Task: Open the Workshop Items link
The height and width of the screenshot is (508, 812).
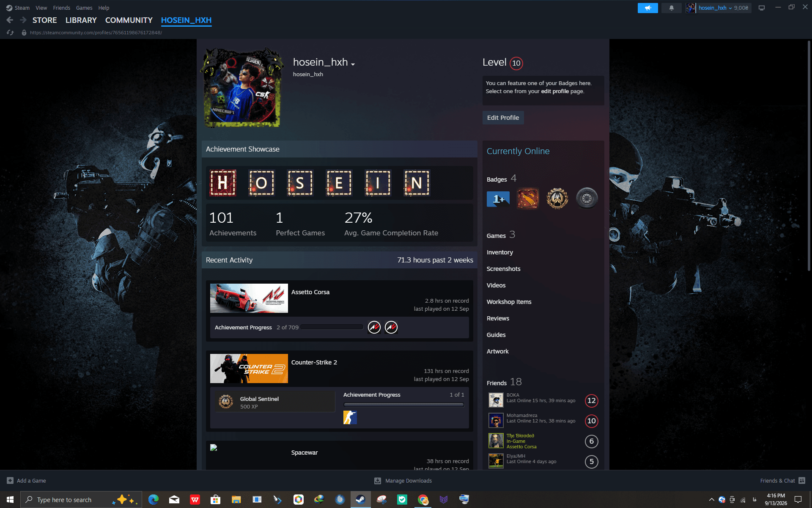Action: (x=509, y=302)
